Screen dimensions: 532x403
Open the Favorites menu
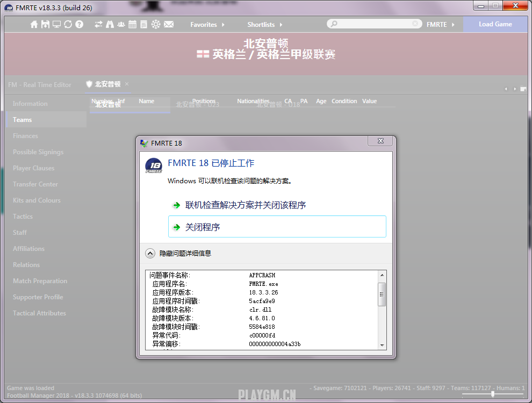[x=207, y=24]
